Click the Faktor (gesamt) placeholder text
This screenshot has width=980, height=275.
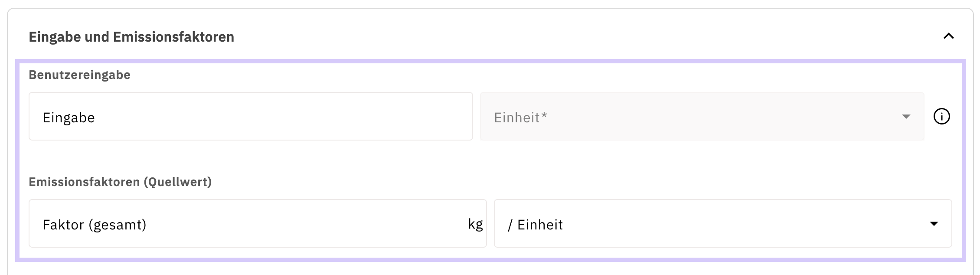coord(94,225)
